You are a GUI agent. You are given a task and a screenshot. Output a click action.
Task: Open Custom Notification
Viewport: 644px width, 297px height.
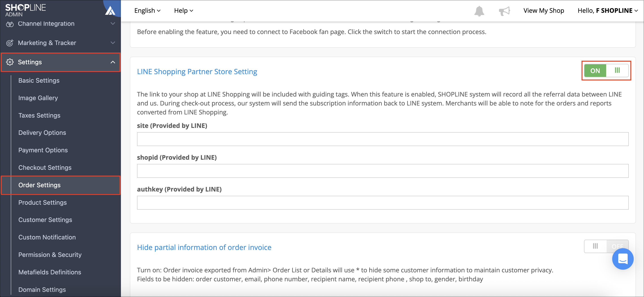click(x=47, y=237)
